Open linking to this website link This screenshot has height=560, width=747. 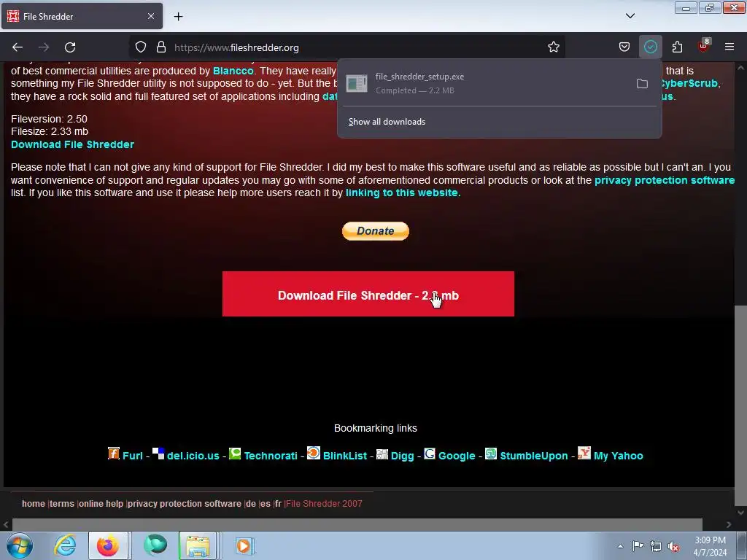402,192
